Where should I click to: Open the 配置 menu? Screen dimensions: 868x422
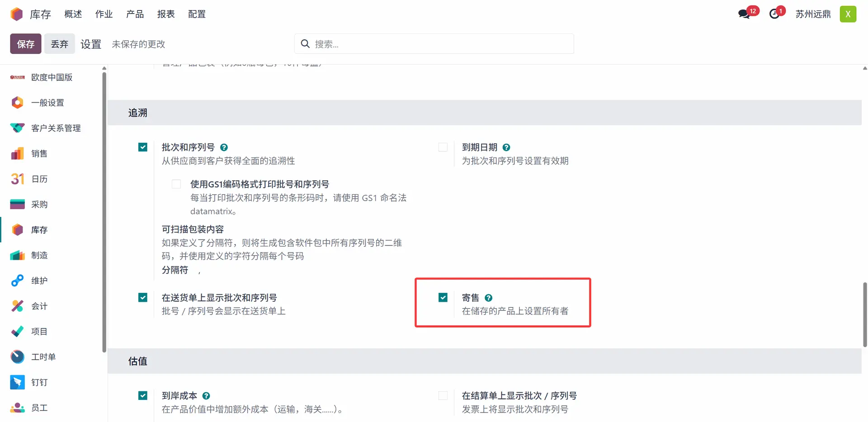point(197,14)
